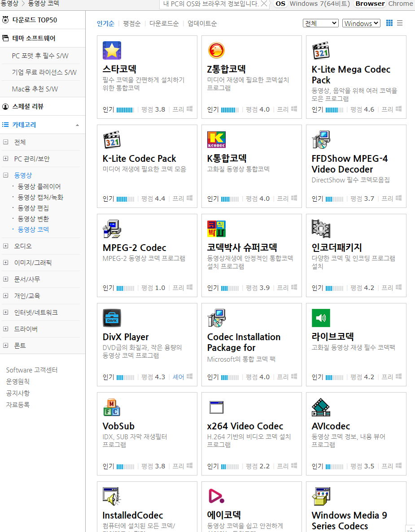
Task: Open 운영원칙 link
Action: click(x=17, y=381)
